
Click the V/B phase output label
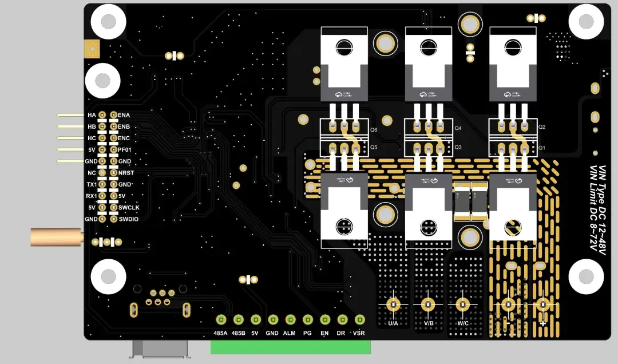coord(429,323)
